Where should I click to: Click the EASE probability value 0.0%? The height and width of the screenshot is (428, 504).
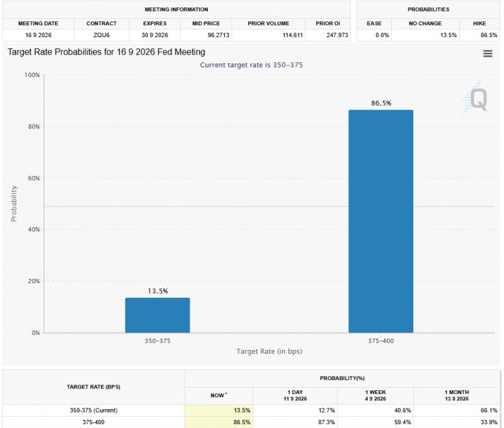pyautogui.click(x=382, y=35)
